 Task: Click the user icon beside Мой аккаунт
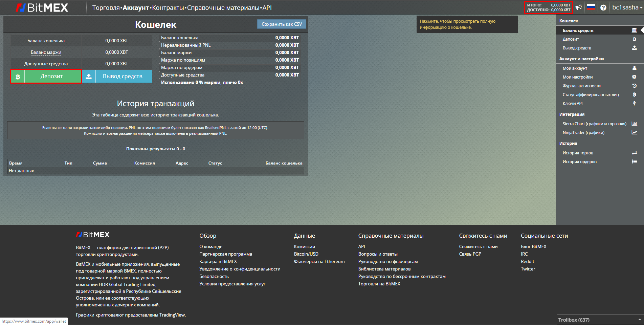(634, 68)
